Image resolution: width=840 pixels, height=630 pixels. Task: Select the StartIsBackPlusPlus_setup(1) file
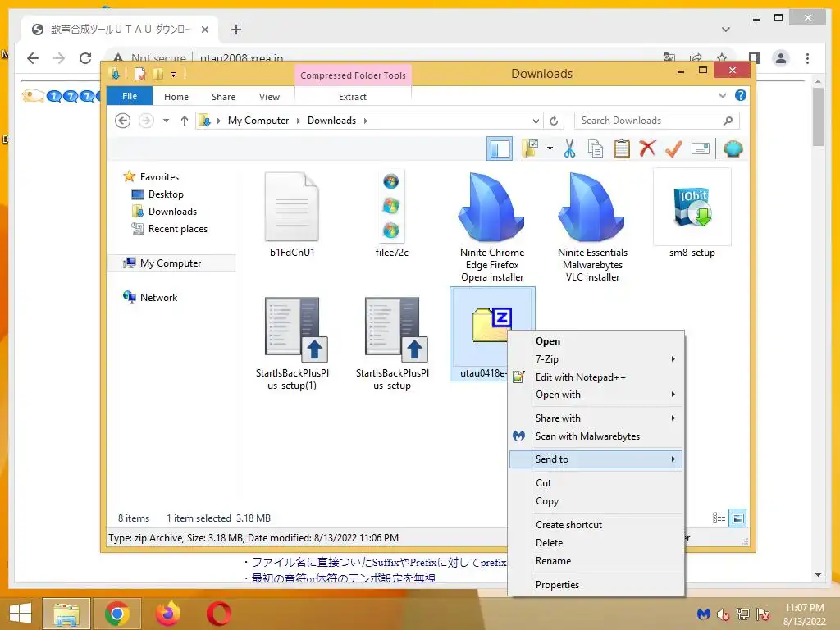(292, 344)
